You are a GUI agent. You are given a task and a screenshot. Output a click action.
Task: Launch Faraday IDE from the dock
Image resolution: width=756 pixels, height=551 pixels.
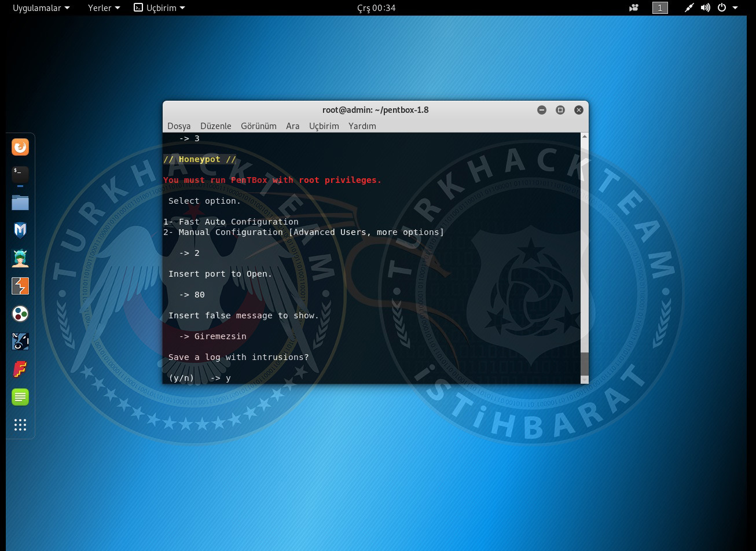[x=20, y=369]
